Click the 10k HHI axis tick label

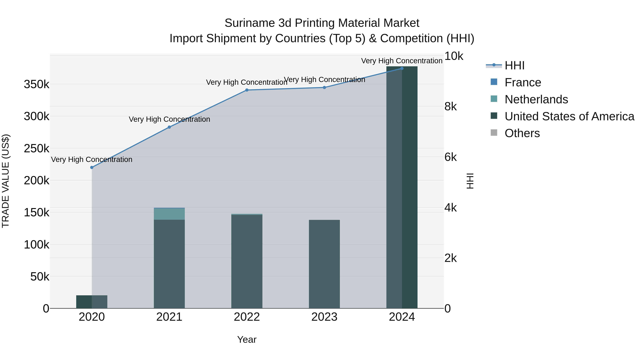(454, 56)
